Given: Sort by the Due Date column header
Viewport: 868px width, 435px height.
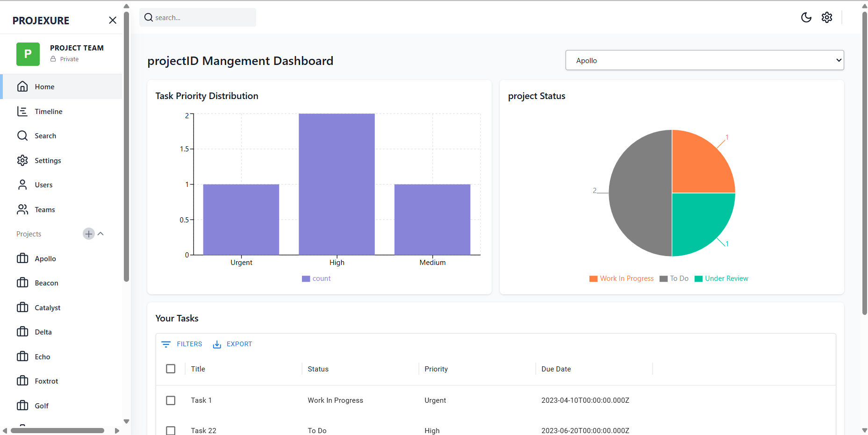Looking at the screenshot, I should [556, 369].
